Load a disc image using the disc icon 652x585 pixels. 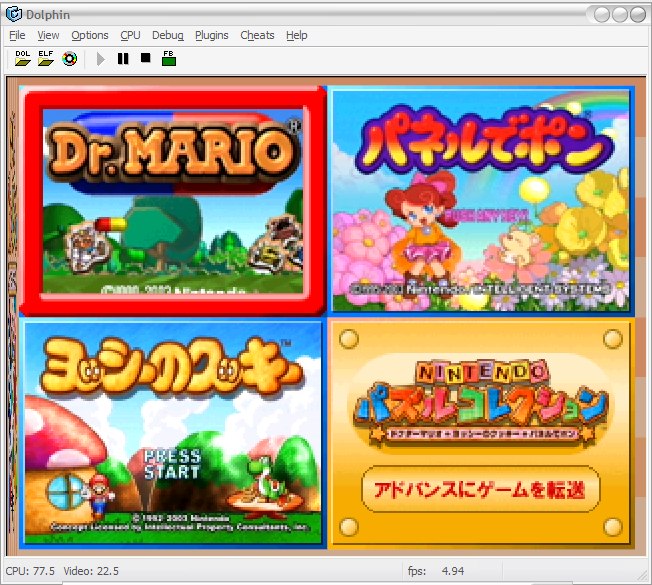[x=69, y=59]
